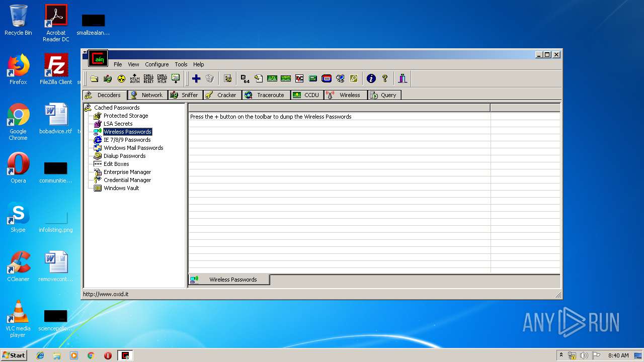Switch to the Network tab

pos(147,95)
